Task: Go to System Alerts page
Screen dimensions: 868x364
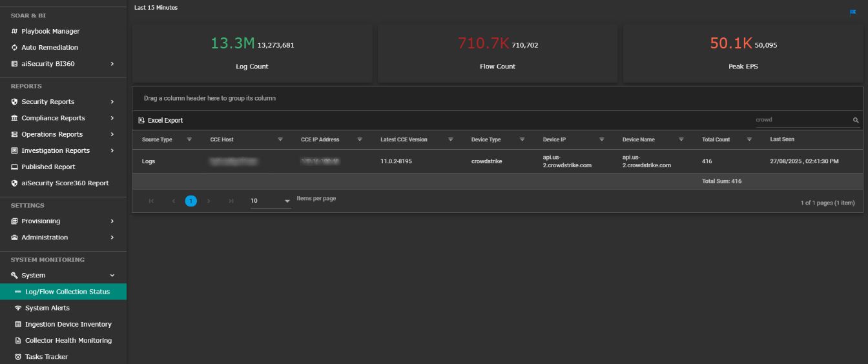Action: tap(47, 308)
